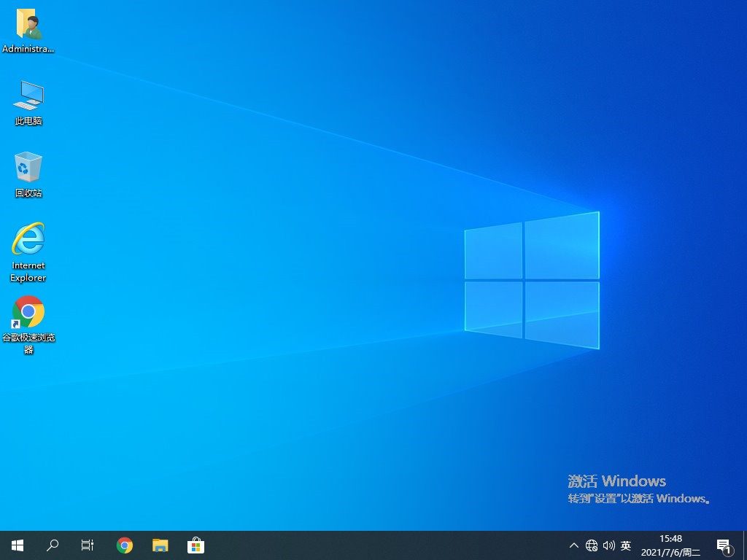The width and height of the screenshot is (747, 560).
Task: Switch input method via 英 indicator
Action: pyautogui.click(x=626, y=545)
